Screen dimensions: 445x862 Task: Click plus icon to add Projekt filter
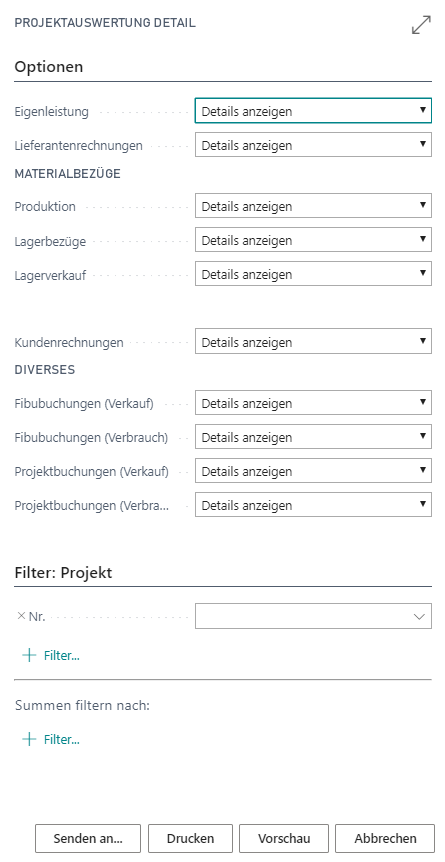[x=29, y=655]
